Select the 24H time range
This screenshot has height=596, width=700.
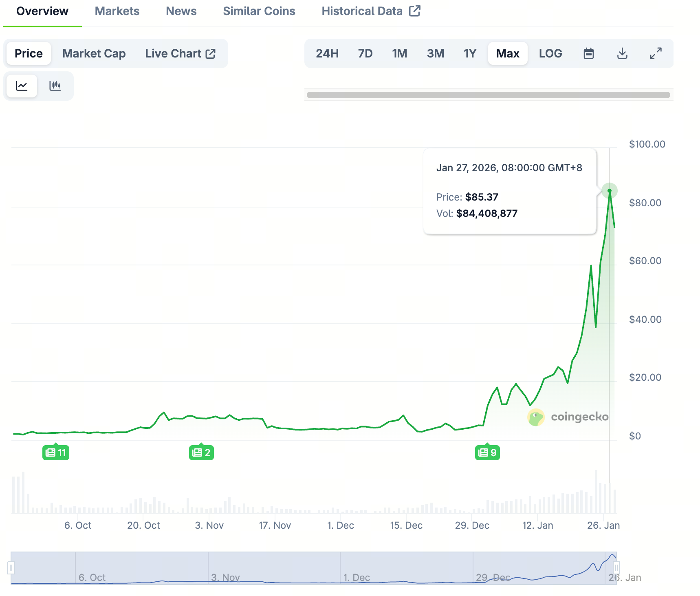pos(328,53)
